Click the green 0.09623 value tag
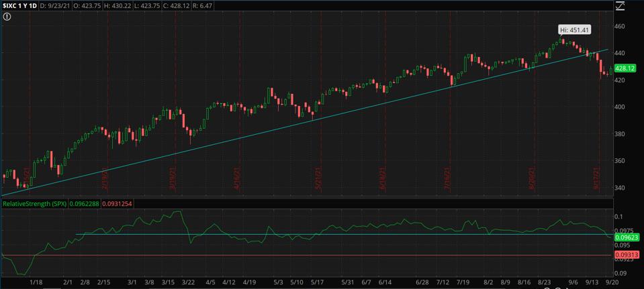Screen dimensions: 644x289 tap(625, 237)
